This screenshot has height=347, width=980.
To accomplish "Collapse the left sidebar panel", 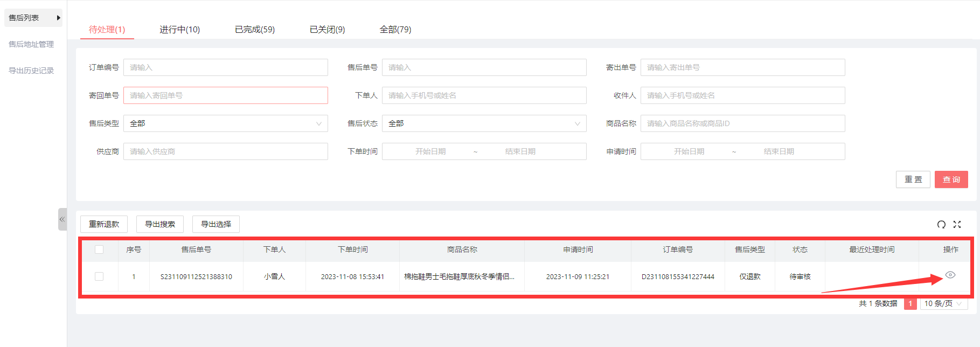I will 62,219.
